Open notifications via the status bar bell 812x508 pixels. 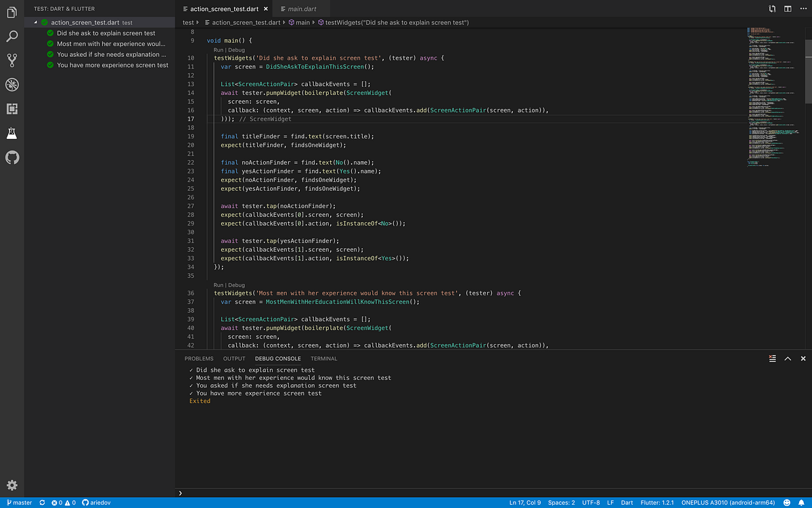(x=802, y=503)
